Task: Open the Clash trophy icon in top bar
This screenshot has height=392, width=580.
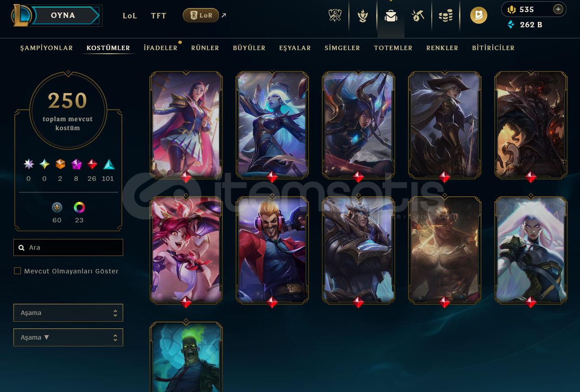Action: [x=335, y=16]
